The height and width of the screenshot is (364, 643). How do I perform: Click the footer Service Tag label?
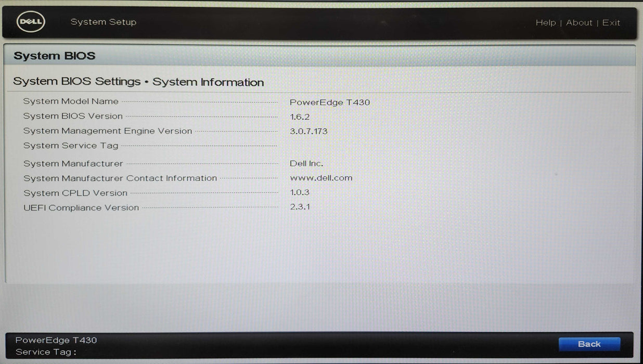46,352
